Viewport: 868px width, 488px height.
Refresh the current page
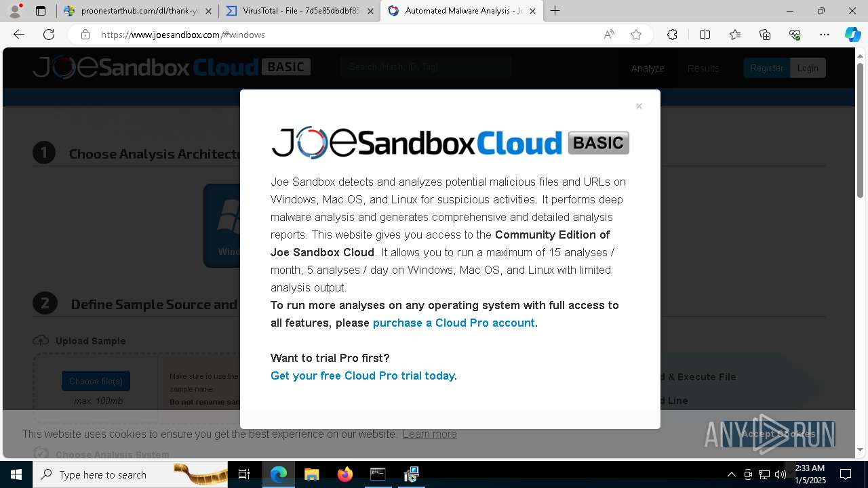(x=49, y=35)
